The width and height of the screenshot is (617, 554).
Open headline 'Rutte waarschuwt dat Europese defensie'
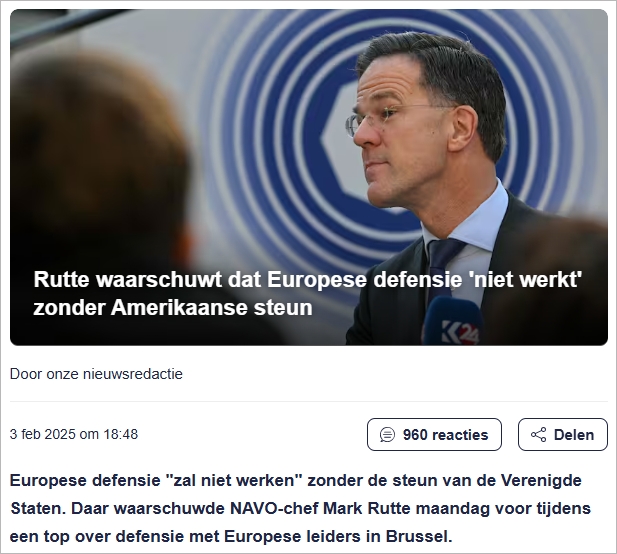(307, 280)
